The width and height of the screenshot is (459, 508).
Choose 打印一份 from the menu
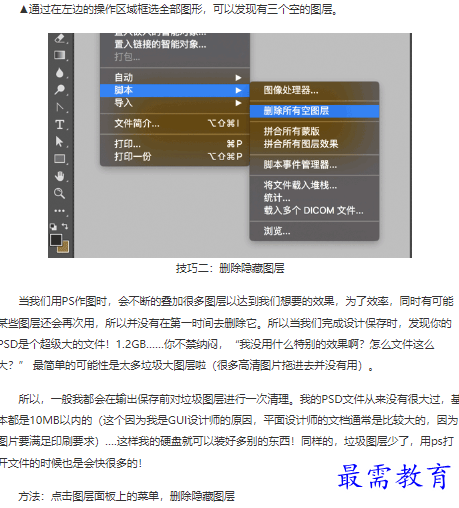click(x=175, y=156)
